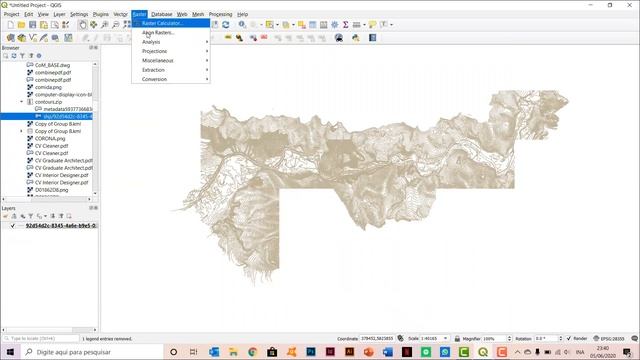
Task: Expand the Miscellaneous submenu
Action: coord(171,60)
